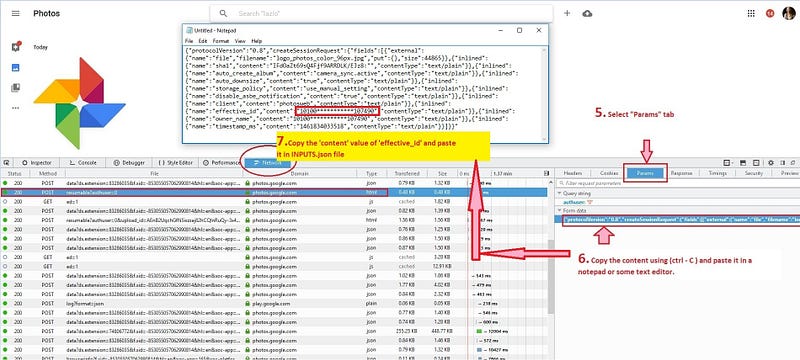This screenshot has height=360, width=800.
Task: Open the Preview tab in request details
Action: (788, 173)
